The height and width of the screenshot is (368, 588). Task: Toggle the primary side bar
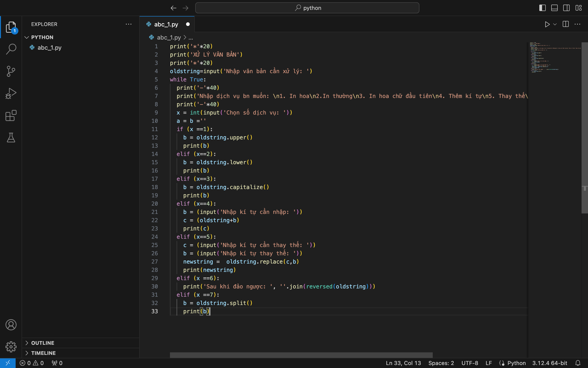pyautogui.click(x=542, y=8)
